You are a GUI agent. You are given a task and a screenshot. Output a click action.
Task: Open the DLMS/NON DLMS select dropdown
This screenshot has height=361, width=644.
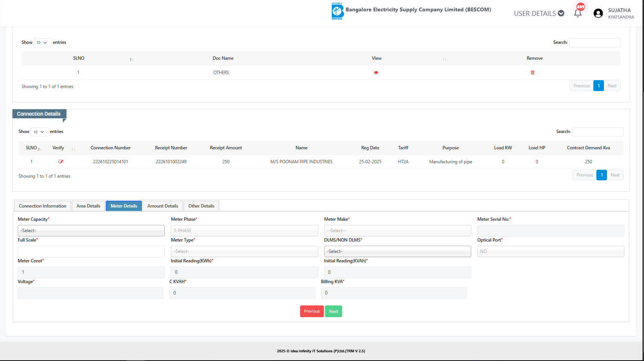(397, 251)
